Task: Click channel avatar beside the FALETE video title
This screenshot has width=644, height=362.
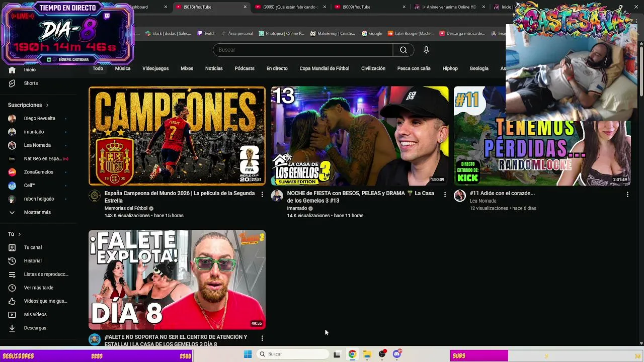Action: point(95,340)
